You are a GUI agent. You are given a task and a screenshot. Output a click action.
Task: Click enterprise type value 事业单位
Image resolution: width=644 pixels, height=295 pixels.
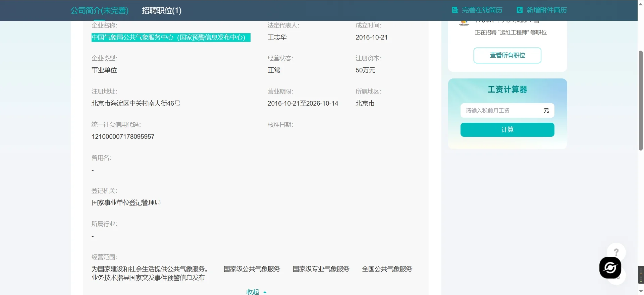click(104, 70)
